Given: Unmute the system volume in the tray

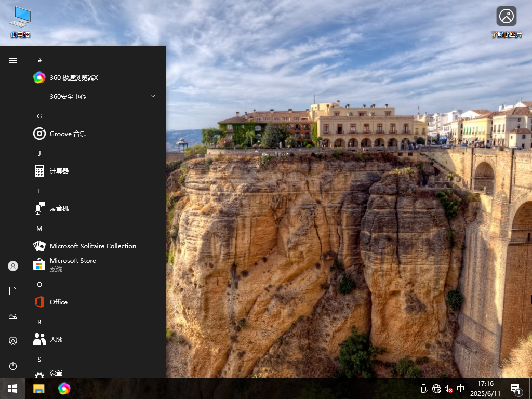Looking at the screenshot, I should coord(448,389).
